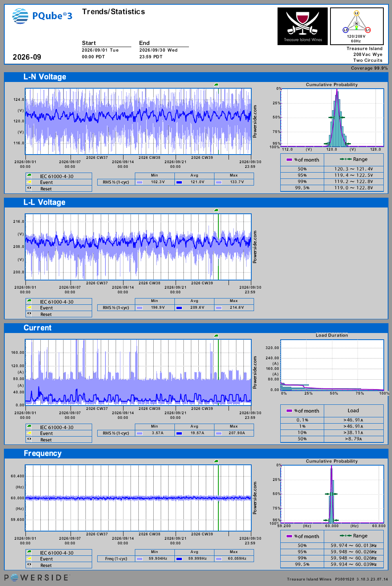Viewport: 392px width, 586px height.
Task: Click the Coverage 99.9% text
Action: [x=369, y=68]
